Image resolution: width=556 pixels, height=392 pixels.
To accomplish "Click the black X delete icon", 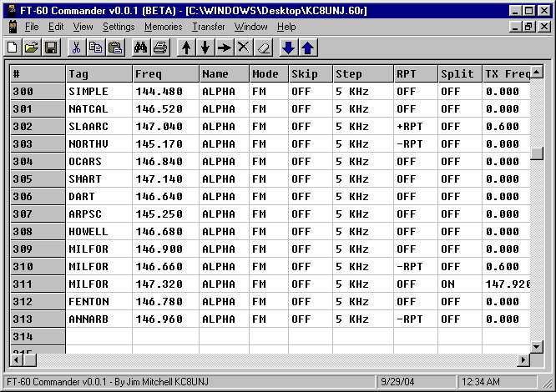I will click(243, 48).
